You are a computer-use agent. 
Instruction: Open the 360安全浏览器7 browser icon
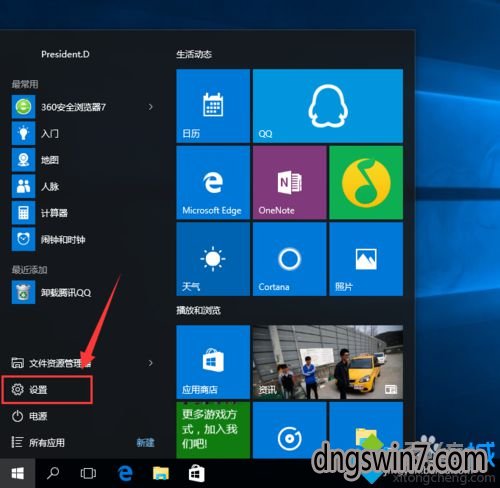tap(23, 107)
